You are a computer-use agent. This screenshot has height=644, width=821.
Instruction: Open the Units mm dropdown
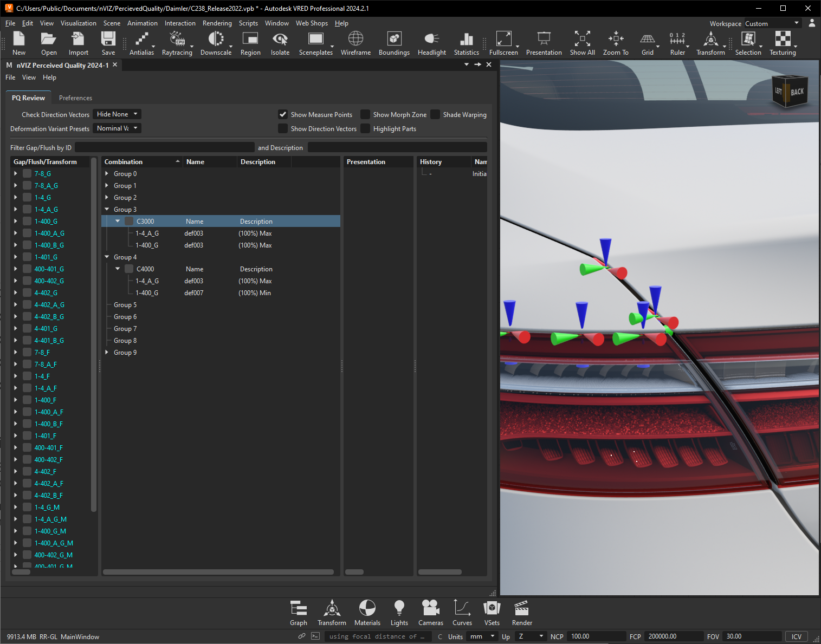click(482, 636)
